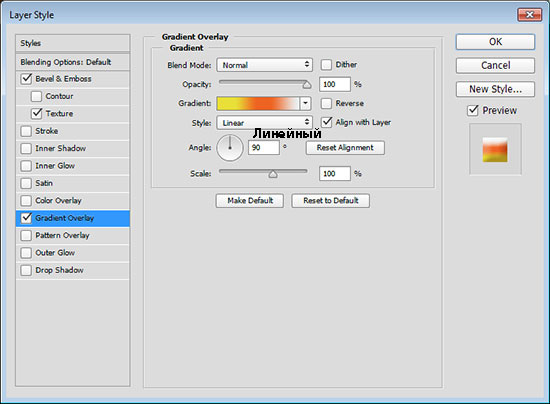This screenshot has height=404, width=550.
Task: Click the OK button
Action: click(x=495, y=42)
